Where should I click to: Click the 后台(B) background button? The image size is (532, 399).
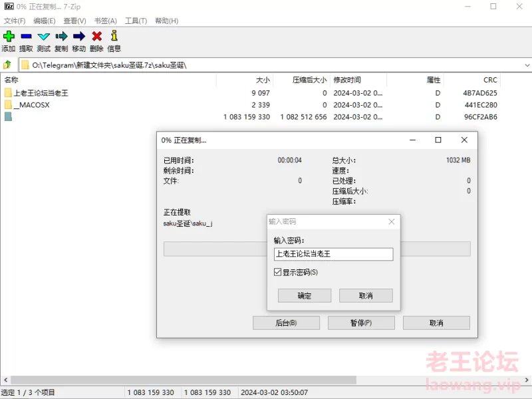[286, 323]
